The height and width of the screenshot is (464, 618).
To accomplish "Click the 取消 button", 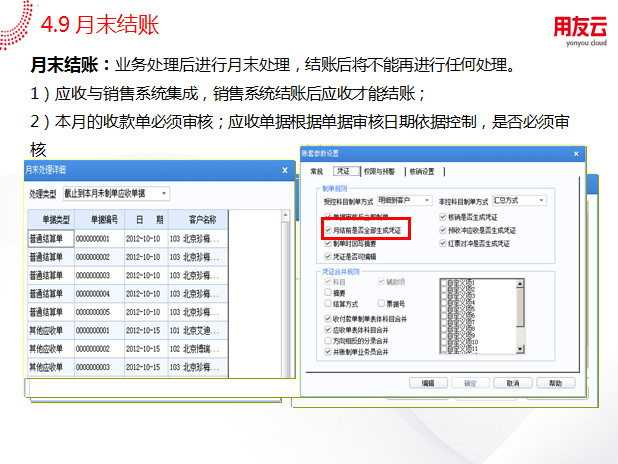I will pos(513,383).
